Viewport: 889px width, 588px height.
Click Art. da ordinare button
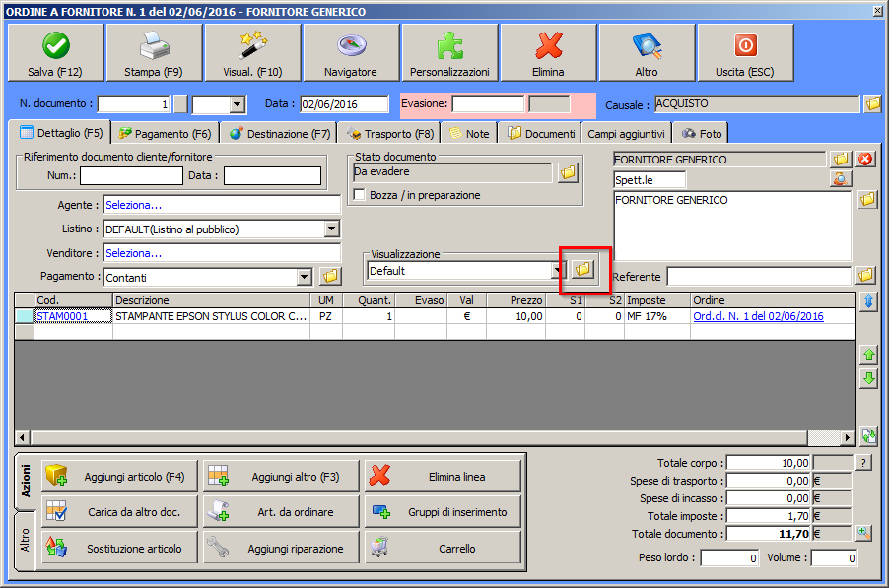[x=281, y=511]
